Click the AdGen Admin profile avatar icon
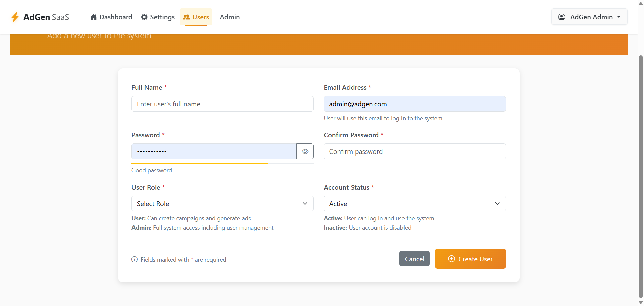The width and height of the screenshot is (644, 306). click(561, 17)
